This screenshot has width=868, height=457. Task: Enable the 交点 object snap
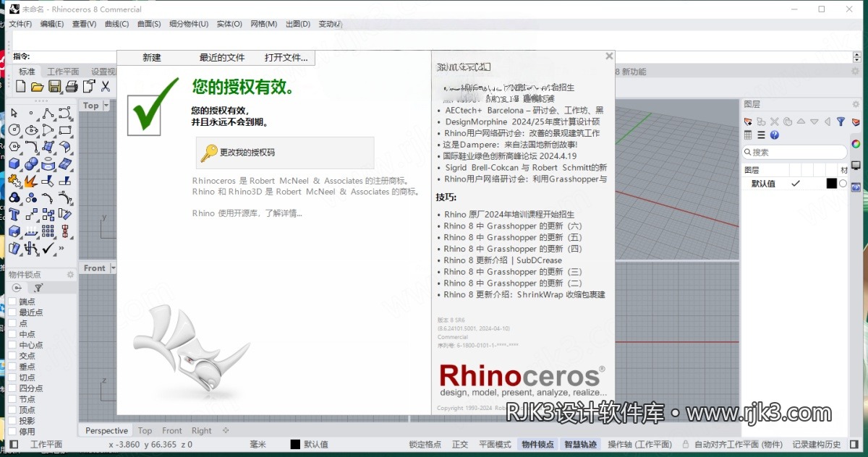pyautogui.click(x=12, y=356)
